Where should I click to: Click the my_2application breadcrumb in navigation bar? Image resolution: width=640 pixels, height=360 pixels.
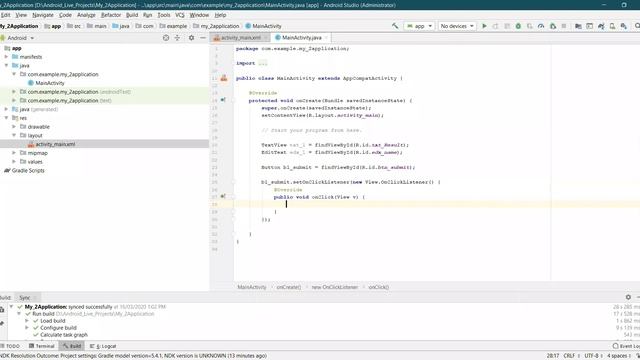[216, 26]
